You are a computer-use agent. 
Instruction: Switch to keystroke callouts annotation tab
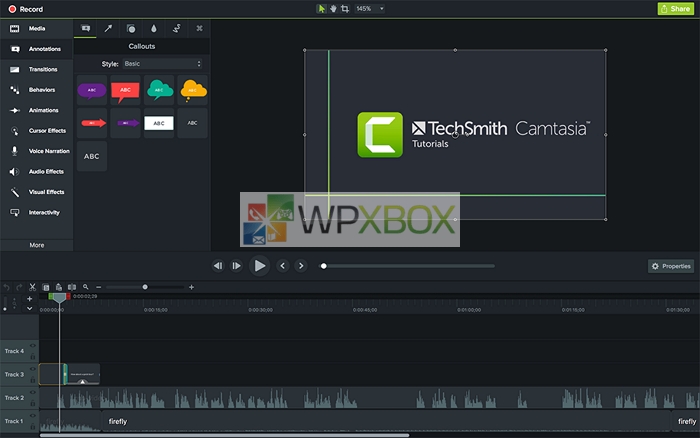point(200,29)
